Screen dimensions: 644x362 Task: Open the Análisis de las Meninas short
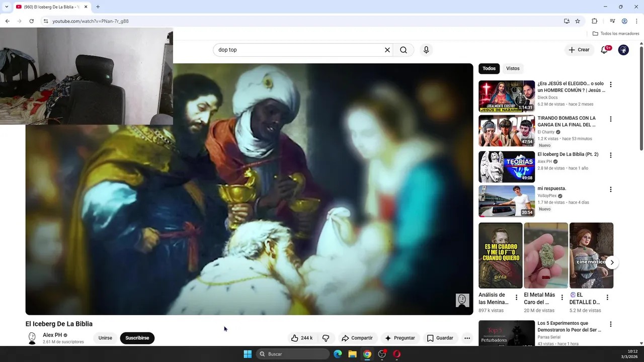[501, 255]
